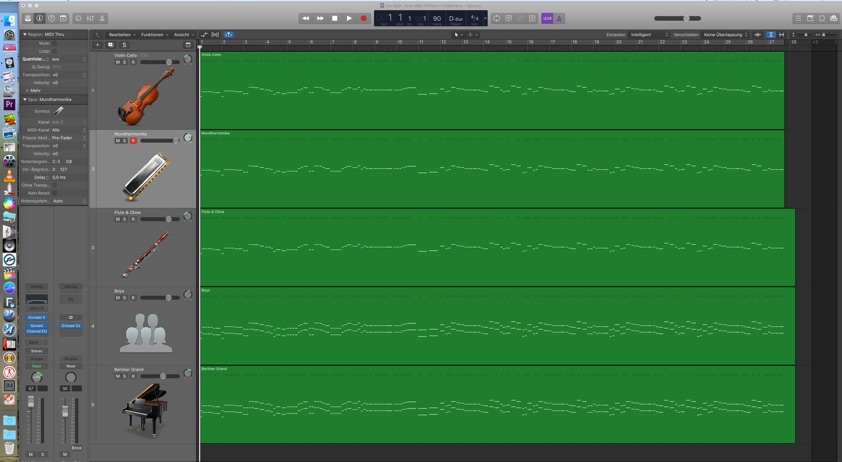The height and width of the screenshot is (462, 842).
Task: Select the harmonica instrument icon
Action: tap(146, 176)
